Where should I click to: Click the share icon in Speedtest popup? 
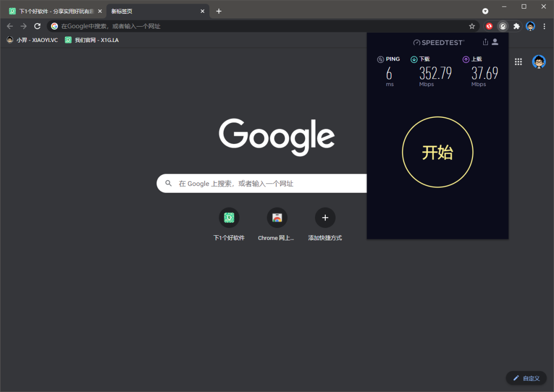pos(485,42)
